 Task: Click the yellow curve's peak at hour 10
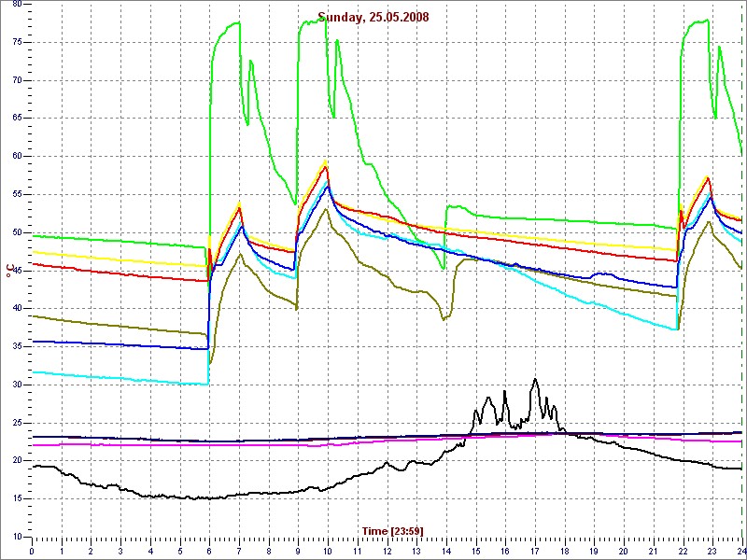326,161
